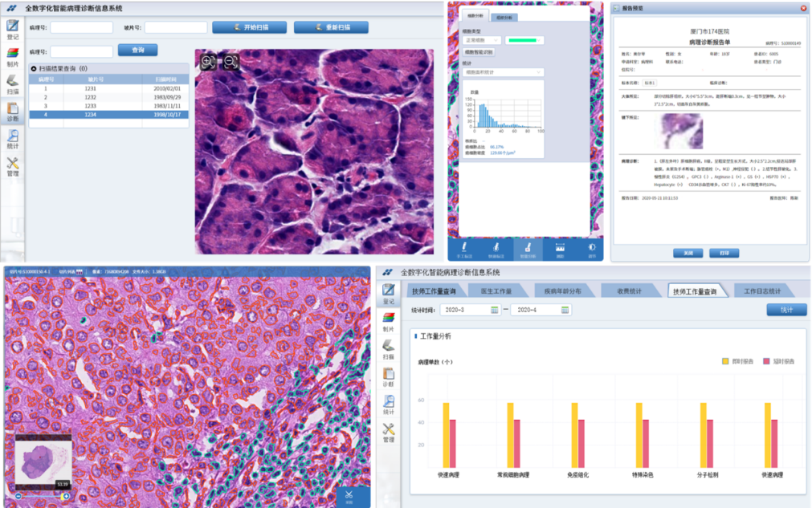Open the 管理 module in the top-left sidebar
The width and height of the screenshot is (812, 508).
click(x=13, y=166)
